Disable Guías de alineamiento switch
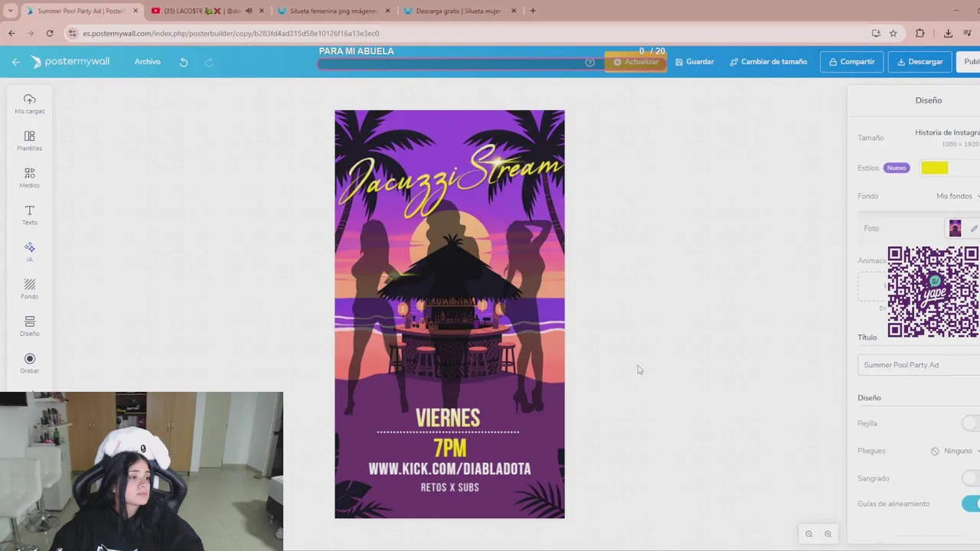Viewport: 980px width, 551px height. [x=971, y=504]
